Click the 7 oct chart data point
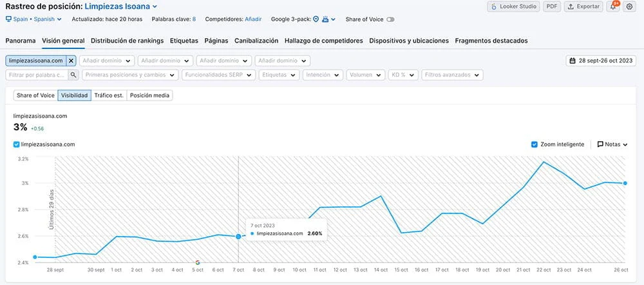The height and width of the screenshot is (285, 644). click(238, 237)
